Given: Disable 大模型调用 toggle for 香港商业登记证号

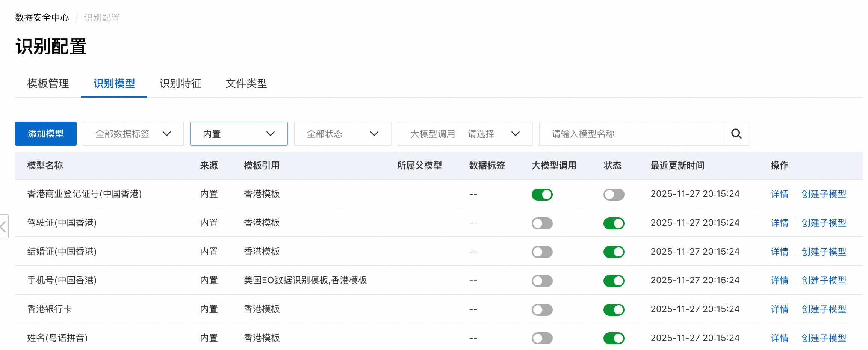Looking at the screenshot, I should 542,195.
